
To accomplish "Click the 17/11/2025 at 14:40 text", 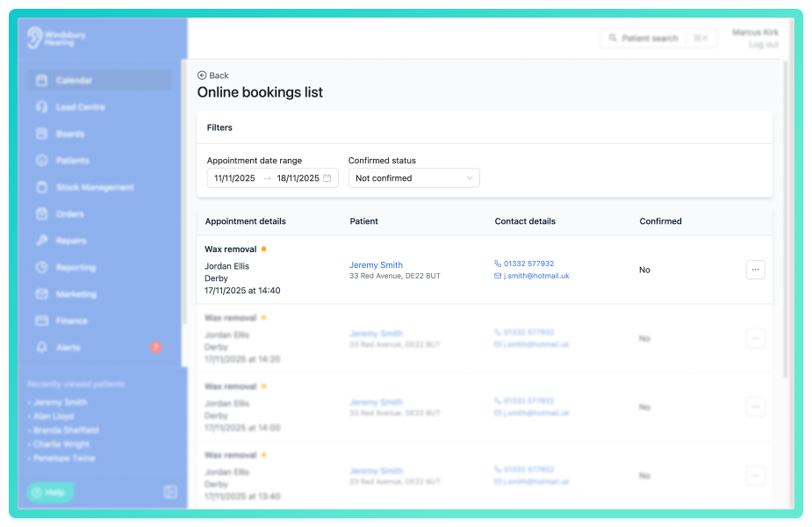I will (x=242, y=291).
